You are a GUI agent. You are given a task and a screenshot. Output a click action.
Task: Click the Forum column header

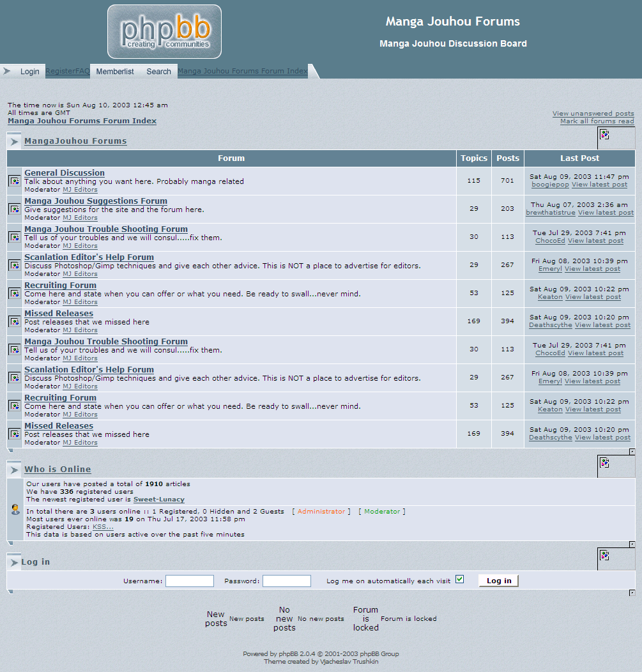[x=231, y=158]
